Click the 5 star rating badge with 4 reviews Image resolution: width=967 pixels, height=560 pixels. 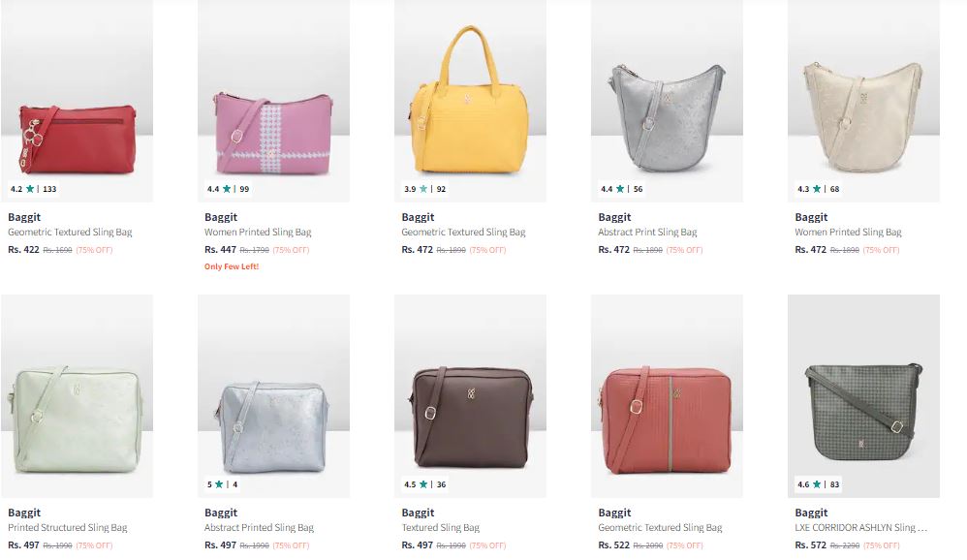pos(222,484)
